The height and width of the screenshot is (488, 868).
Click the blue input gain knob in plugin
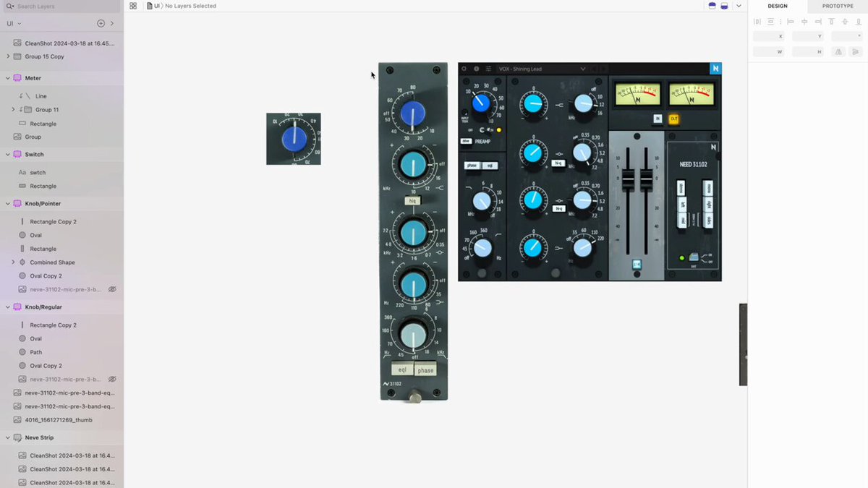pos(480,103)
